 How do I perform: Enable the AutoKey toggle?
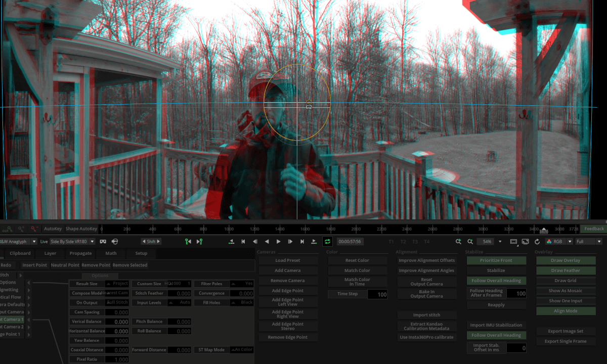point(53,229)
